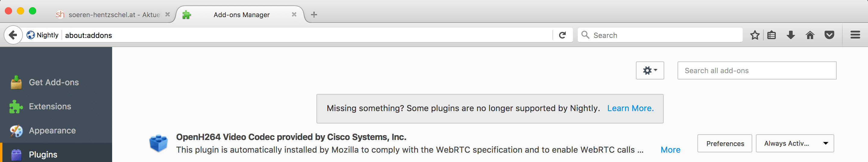This screenshot has width=868, height=162.
Task: Open Preferences for OpenH264 plugin
Action: [x=725, y=143]
